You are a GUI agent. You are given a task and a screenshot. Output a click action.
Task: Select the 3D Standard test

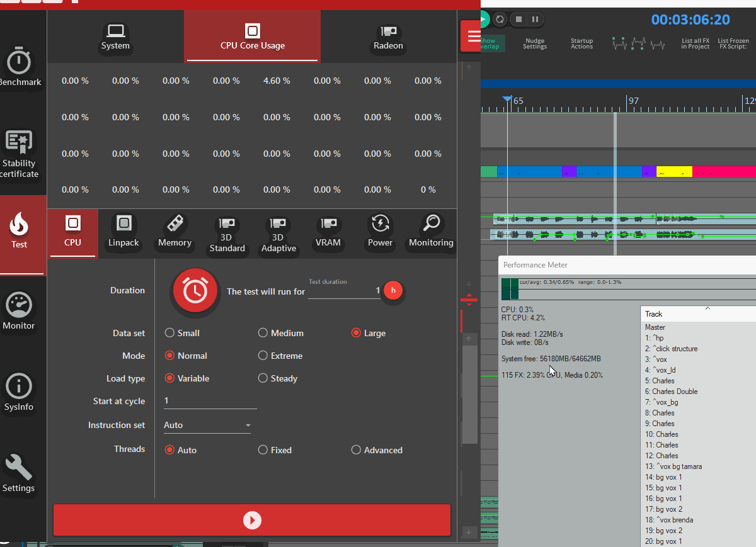227,234
